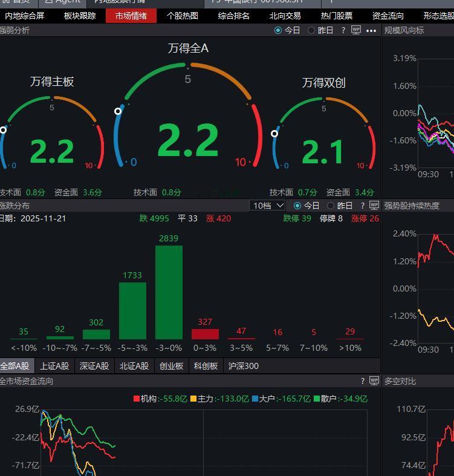Image resolution: width=454 pixels, height=476 pixels.
Task: Click the WP export icon in 全市场资金流向 header
Action: point(374,381)
